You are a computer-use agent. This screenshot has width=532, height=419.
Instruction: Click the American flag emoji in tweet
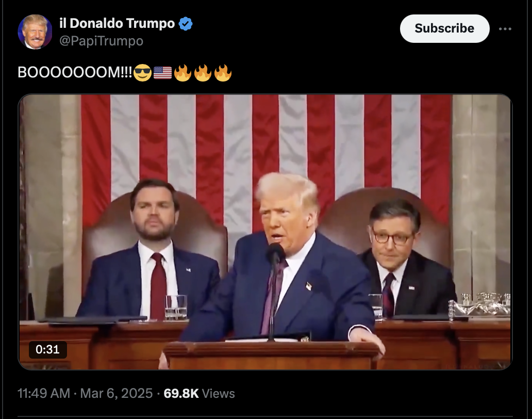(162, 73)
